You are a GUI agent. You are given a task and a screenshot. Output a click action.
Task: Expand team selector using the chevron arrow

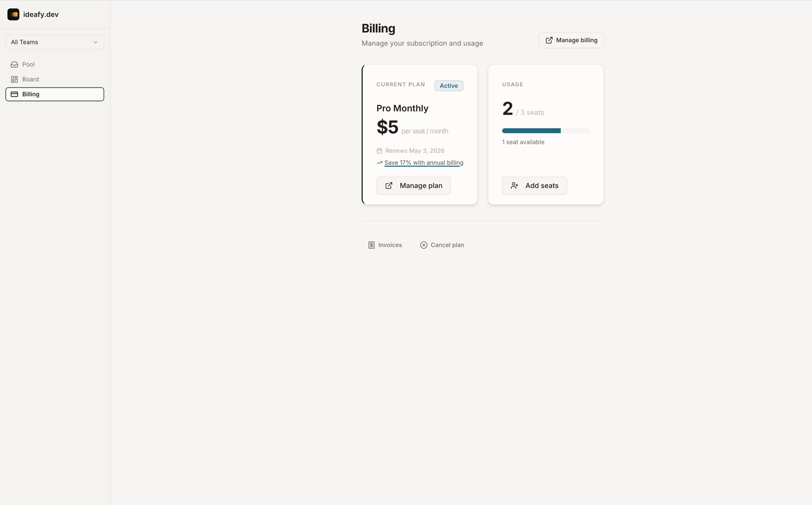coord(95,42)
